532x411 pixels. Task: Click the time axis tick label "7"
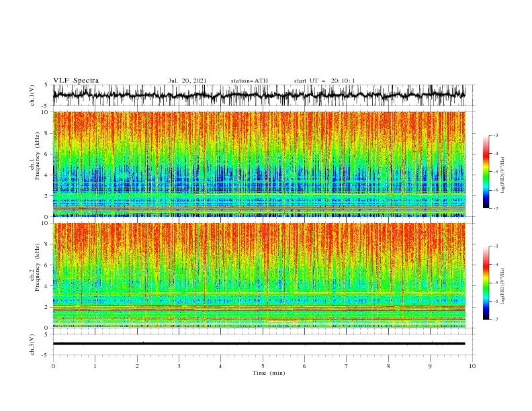click(346, 366)
